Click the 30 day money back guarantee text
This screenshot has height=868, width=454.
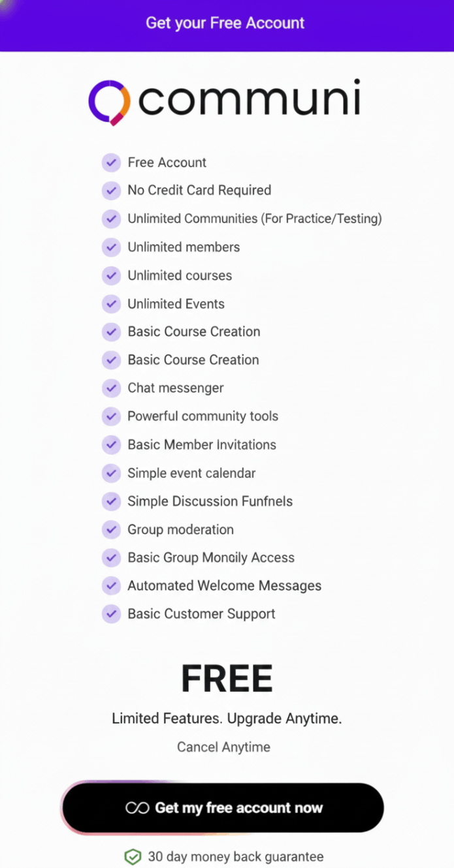(x=236, y=856)
